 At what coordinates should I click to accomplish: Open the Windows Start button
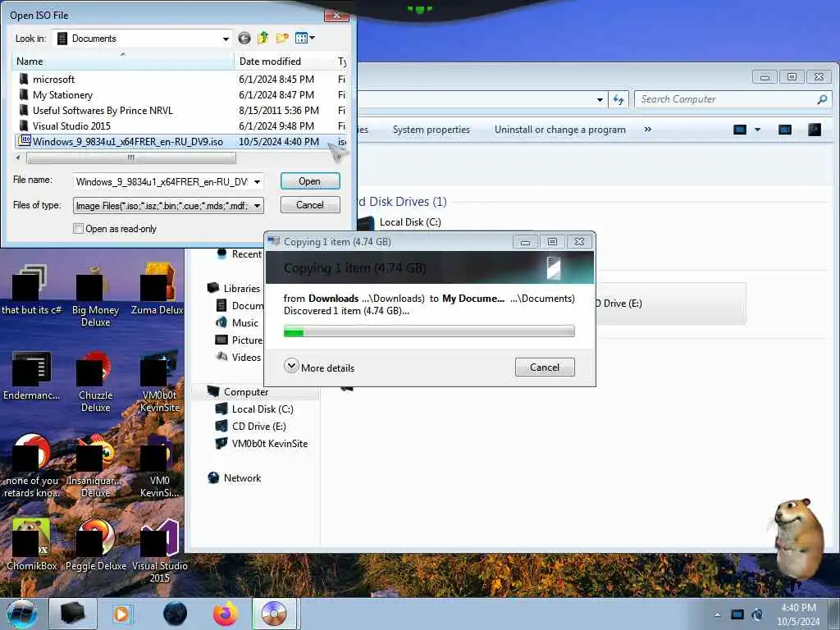[21, 614]
